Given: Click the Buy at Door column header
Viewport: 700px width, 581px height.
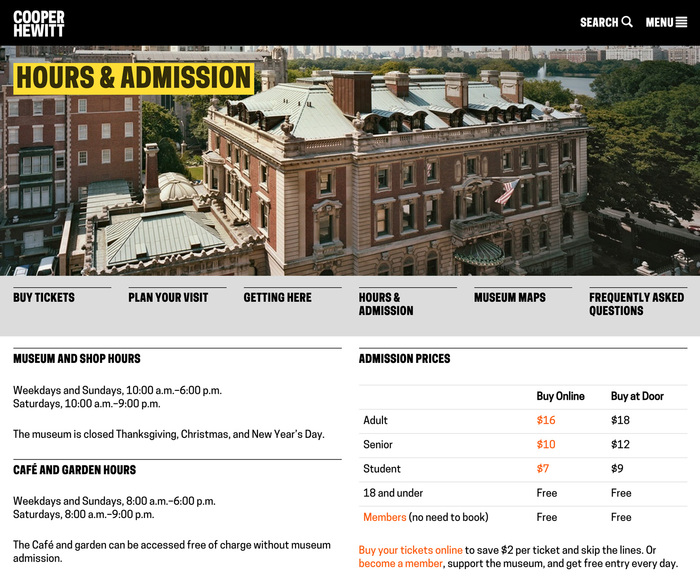Looking at the screenshot, I should click(637, 396).
